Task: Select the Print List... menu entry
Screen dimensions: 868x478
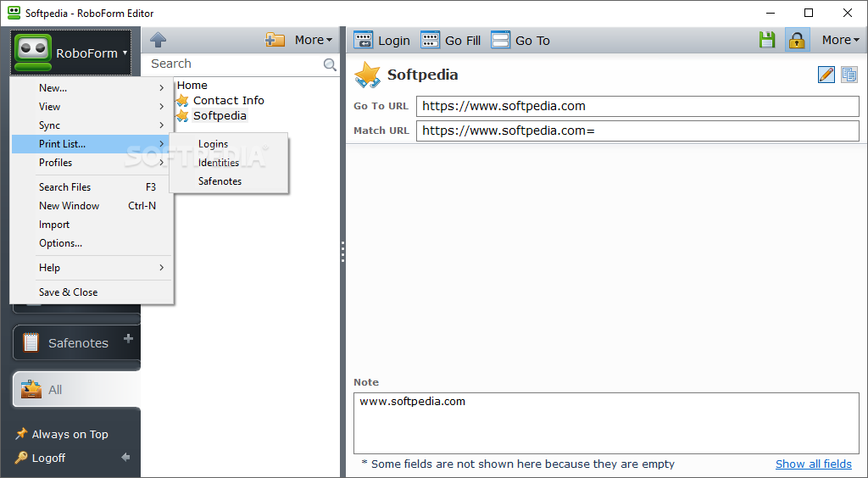Action: (92, 144)
